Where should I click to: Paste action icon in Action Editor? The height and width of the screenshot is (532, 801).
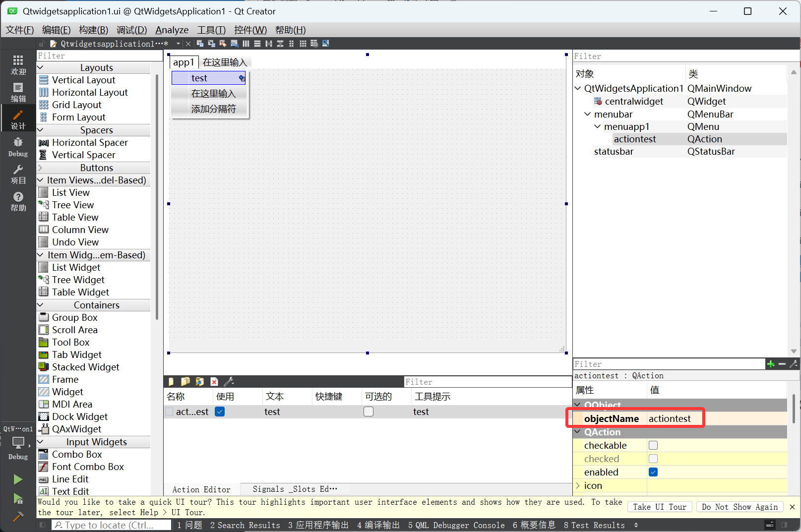pyautogui.click(x=200, y=382)
